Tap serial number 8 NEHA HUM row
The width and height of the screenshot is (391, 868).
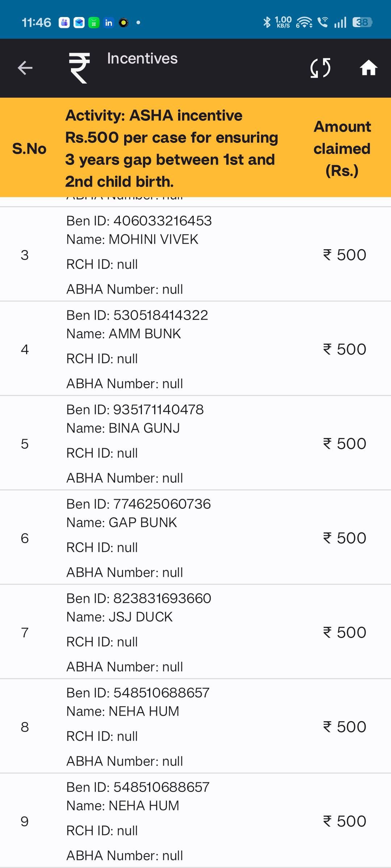[x=195, y=726]
